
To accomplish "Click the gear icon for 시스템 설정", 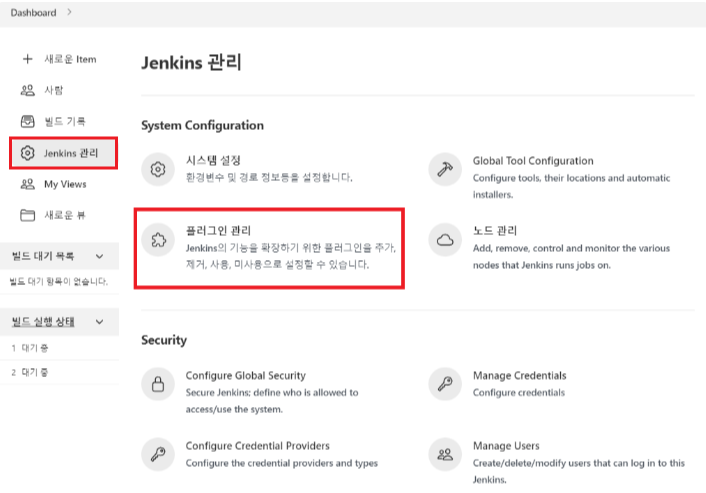I will 158,169.
